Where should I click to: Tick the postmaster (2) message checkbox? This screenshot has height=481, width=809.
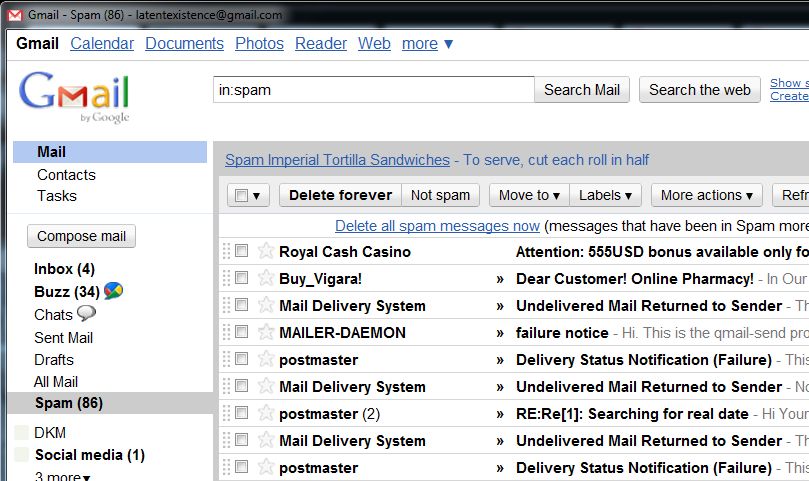pos(241,413)
